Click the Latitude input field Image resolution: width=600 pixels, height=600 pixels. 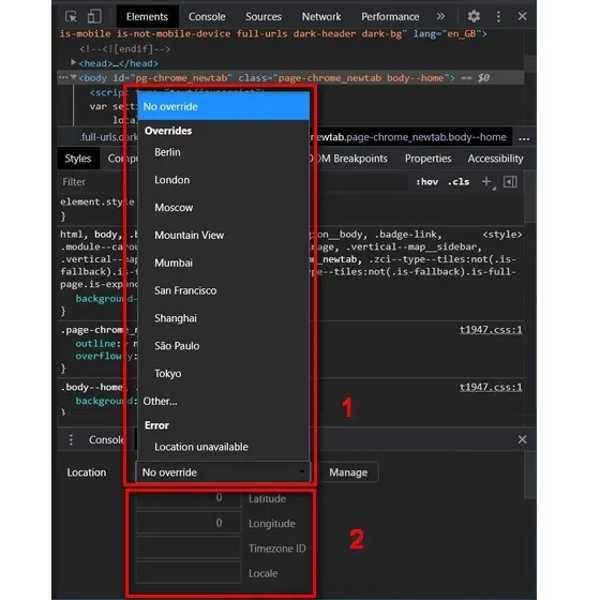pyautogui.click(x=189, y=498)
